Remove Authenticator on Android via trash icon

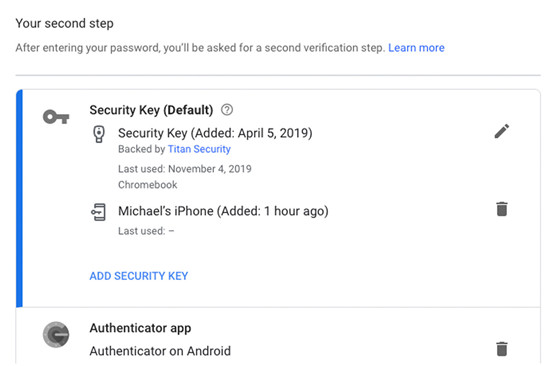coord(502,348)
